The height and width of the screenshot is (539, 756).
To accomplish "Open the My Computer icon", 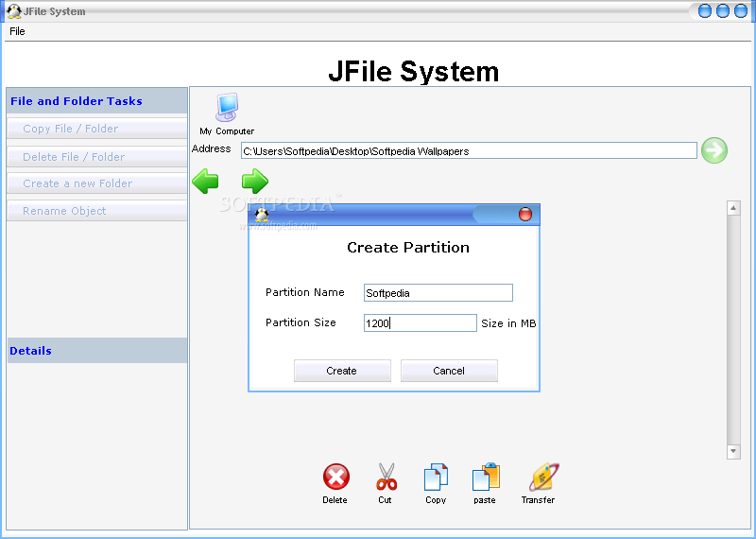I will point(227,107).
